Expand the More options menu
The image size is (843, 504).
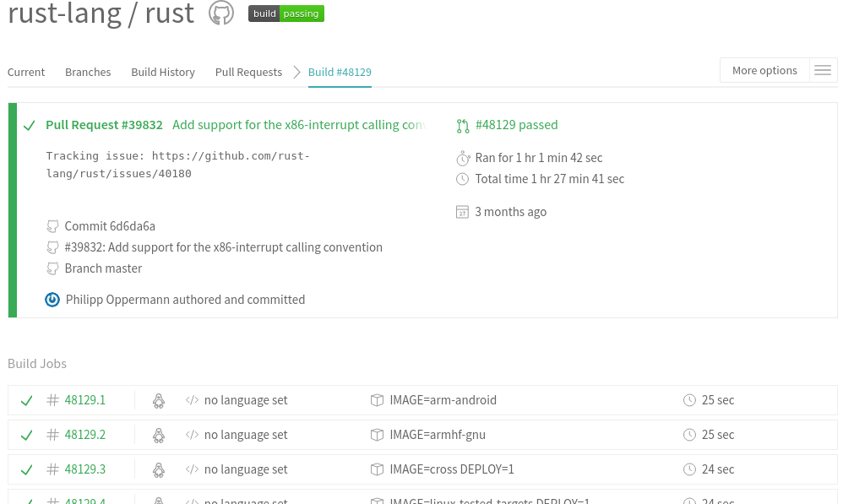coord(764,70)
